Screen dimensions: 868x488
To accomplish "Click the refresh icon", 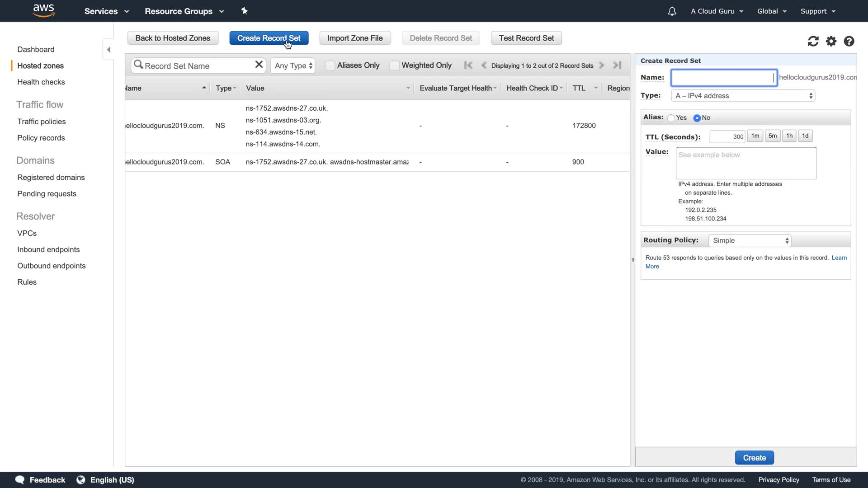I will click(x=813, y=42).
